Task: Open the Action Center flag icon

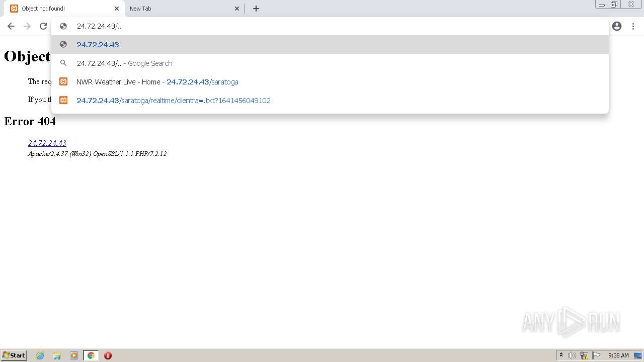Action: click(596, 355)
